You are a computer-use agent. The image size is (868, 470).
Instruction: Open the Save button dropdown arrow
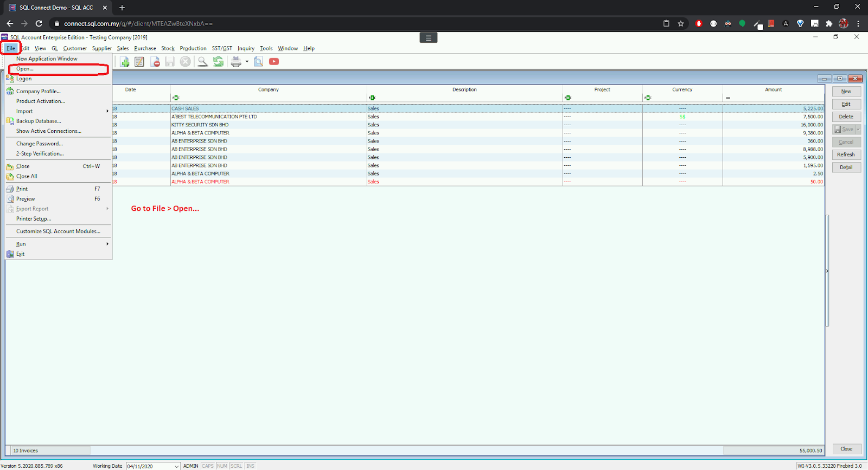coord(858,130)
